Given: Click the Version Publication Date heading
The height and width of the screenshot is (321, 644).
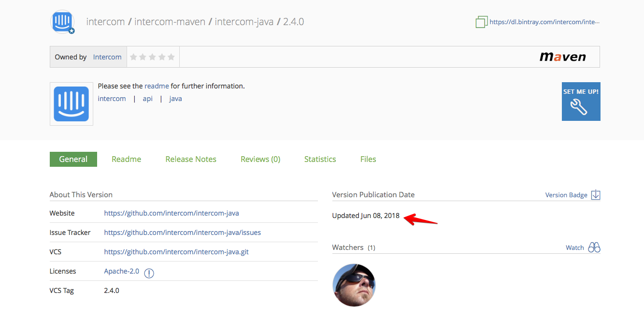Looking at the screenshot, I should click(x=373, y=195).
